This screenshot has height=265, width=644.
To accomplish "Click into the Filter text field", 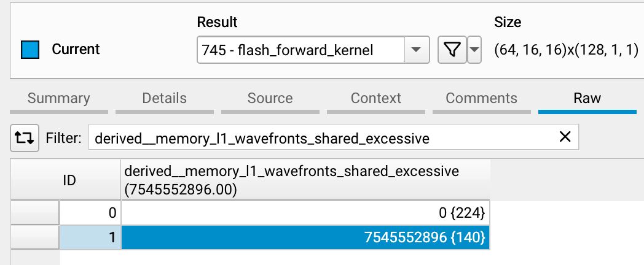I will 320,139.
